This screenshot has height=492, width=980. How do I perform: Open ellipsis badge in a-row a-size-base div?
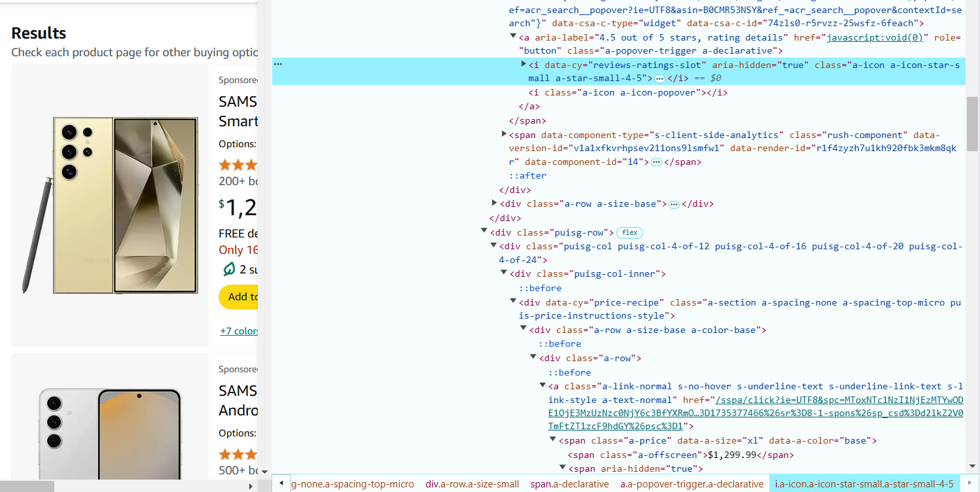pos(674,204)
